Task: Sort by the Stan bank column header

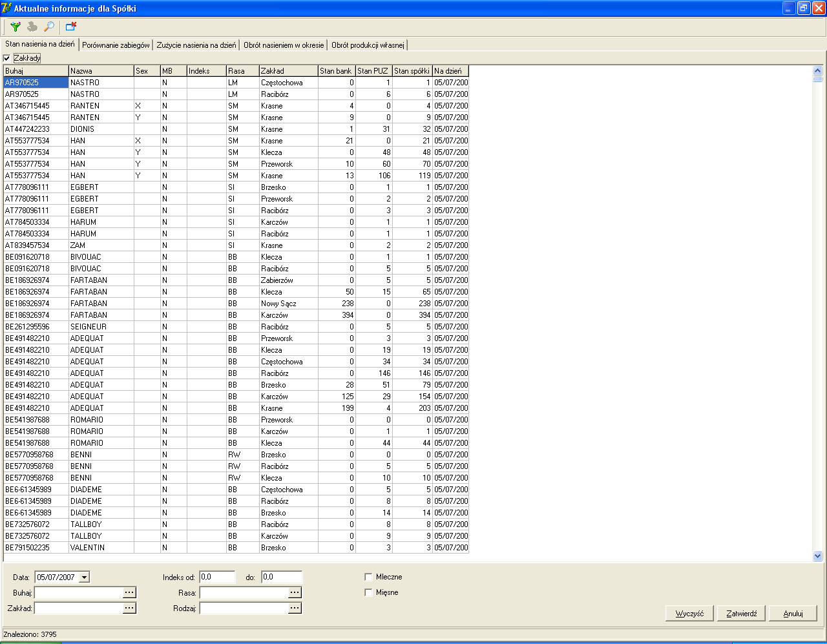Action: (337, 71)
